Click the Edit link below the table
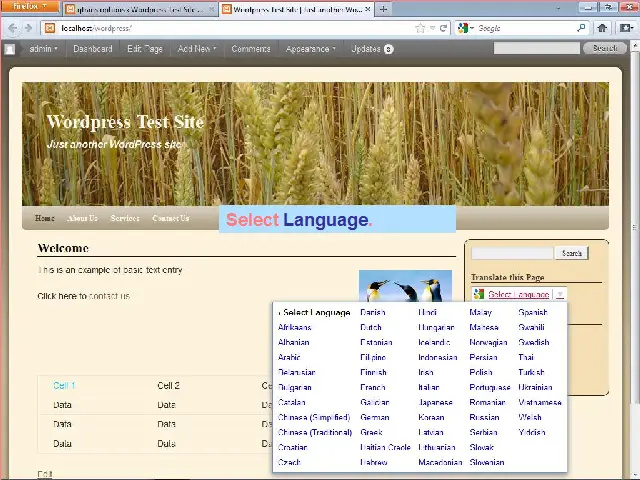The width and height of the screenshot is (640, 480). click(45, 474)
